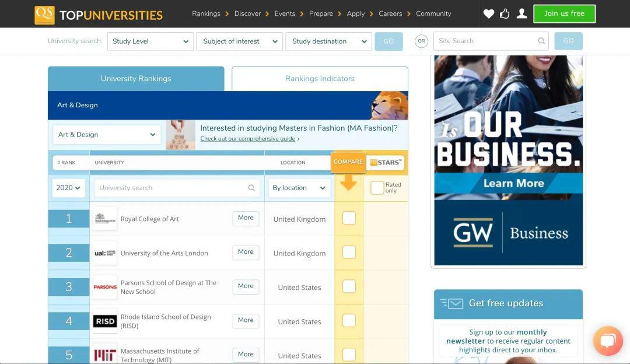Click the heart favorites icon
The height and width of the screenshot is (364, 630).
(x=489, y=13)
